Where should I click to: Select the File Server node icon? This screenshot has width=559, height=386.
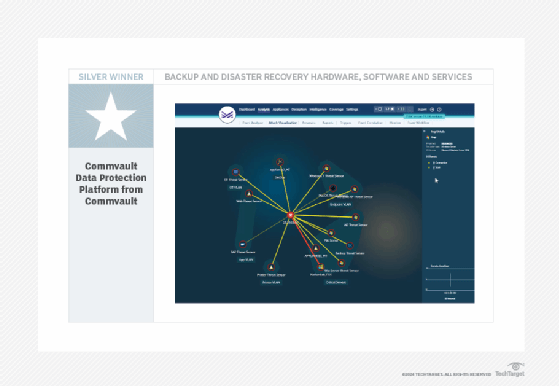(331, 233)
